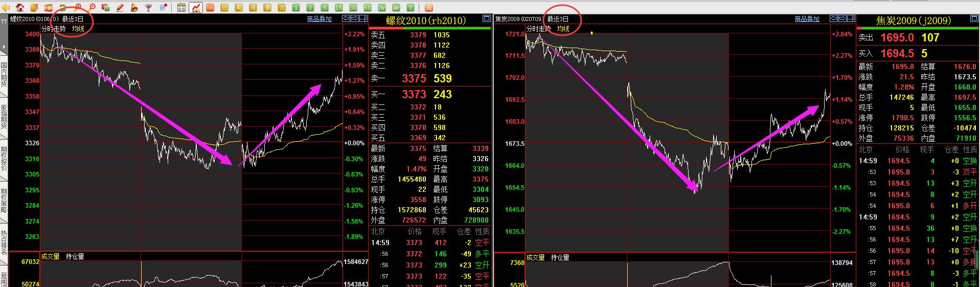Click 涨停 value 3558
The width and height of the screenshot is (980, 287).
(418, 200)
